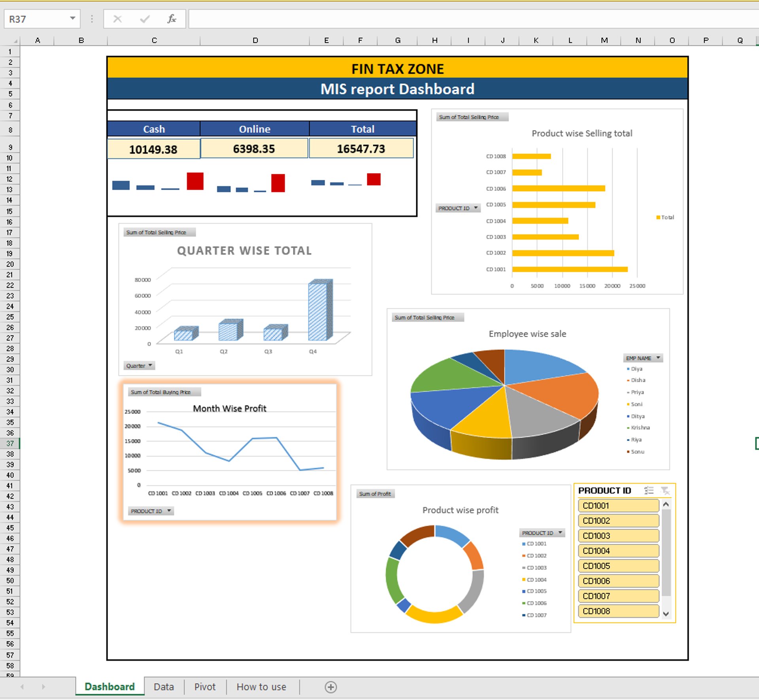Select CD1003 in the slicer
This screenshot has height=700, width=759.
coord(618,536)
